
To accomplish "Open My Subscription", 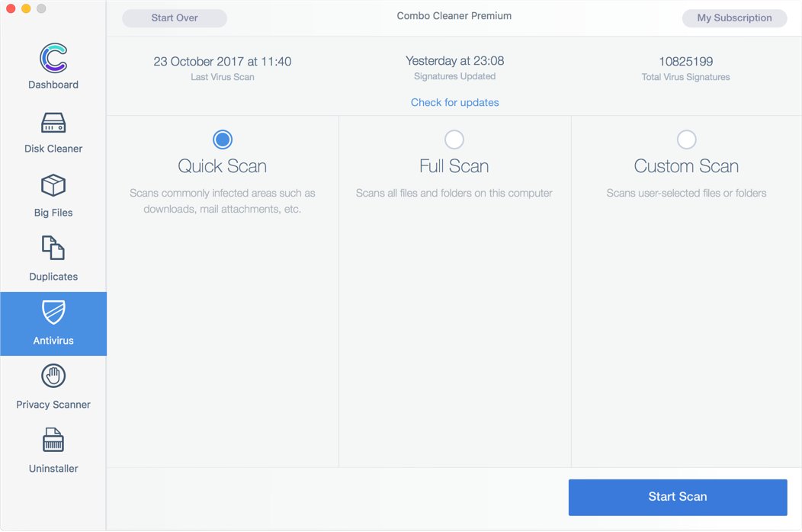I will (x=734, y=18).
